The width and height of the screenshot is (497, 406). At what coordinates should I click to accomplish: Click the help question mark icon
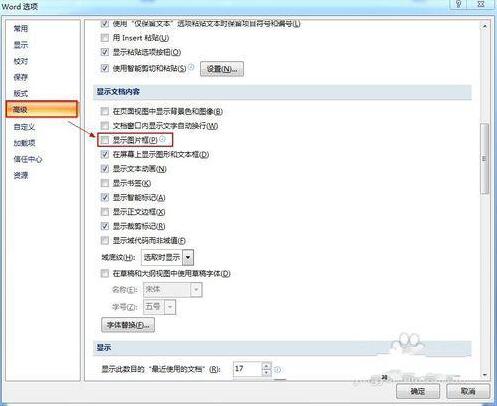(459, 4)
